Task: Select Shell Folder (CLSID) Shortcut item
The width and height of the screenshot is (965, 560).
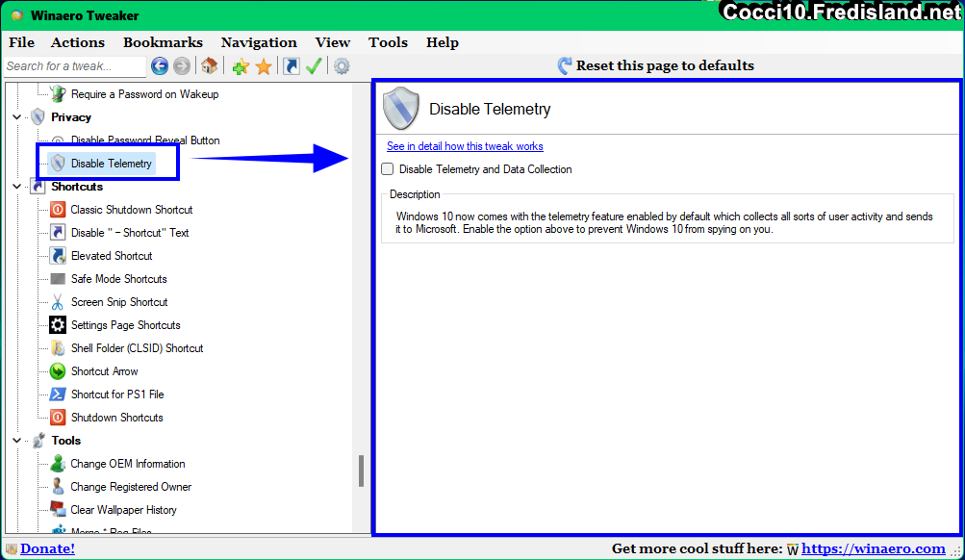Action: (137, 347)
